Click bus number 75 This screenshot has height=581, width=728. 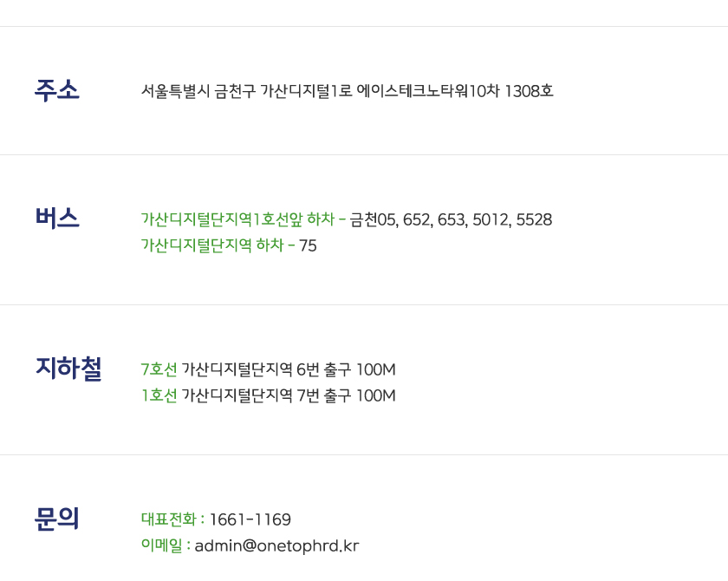[x=308, y=245]
